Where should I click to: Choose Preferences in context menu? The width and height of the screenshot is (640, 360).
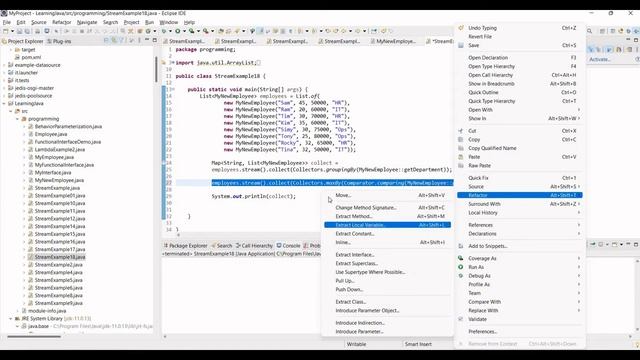coord(519,331)
